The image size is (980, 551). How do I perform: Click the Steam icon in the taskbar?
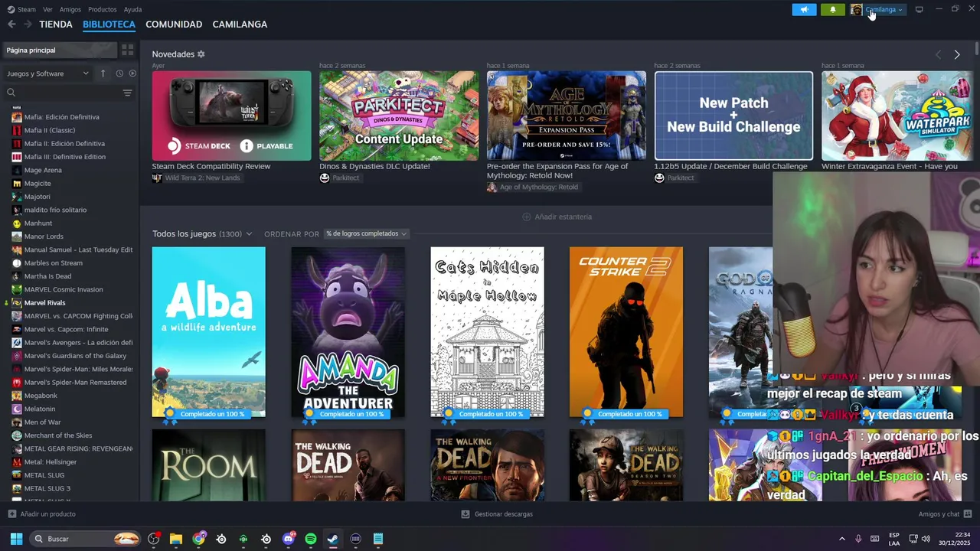pyautogui.click(x=333, y=539)
